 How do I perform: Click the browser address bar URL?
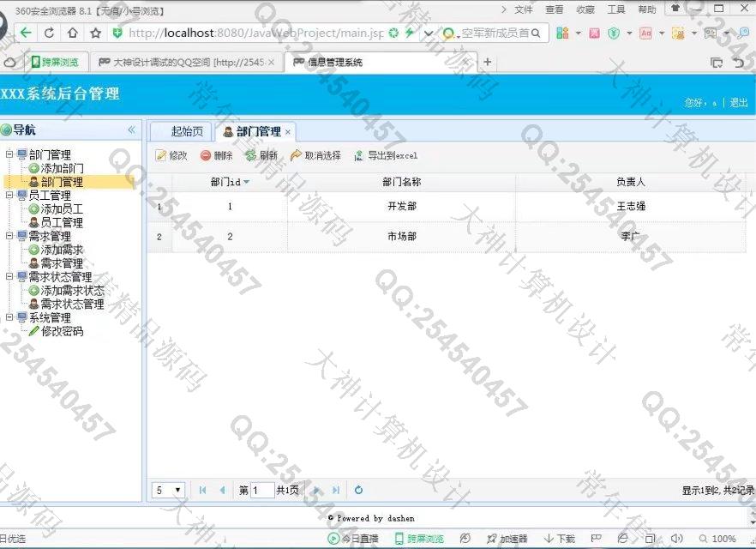(255, 33)
